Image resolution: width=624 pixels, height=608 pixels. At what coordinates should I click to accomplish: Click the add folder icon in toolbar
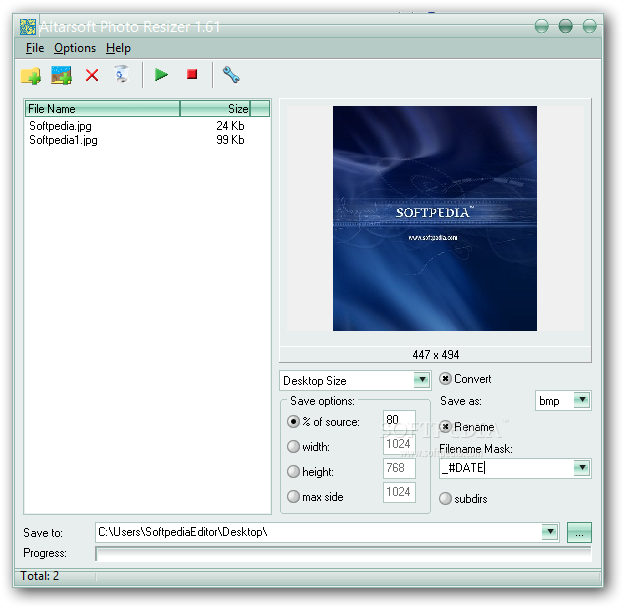coord(31,75)
